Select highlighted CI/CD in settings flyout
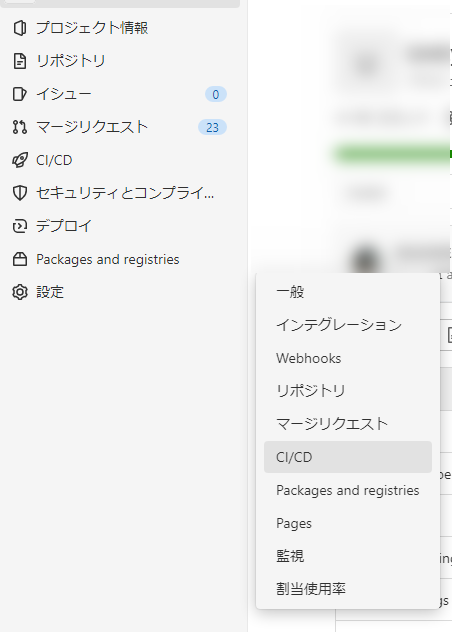This screenshot has width=452, height=632. click(x=348, y=457)
